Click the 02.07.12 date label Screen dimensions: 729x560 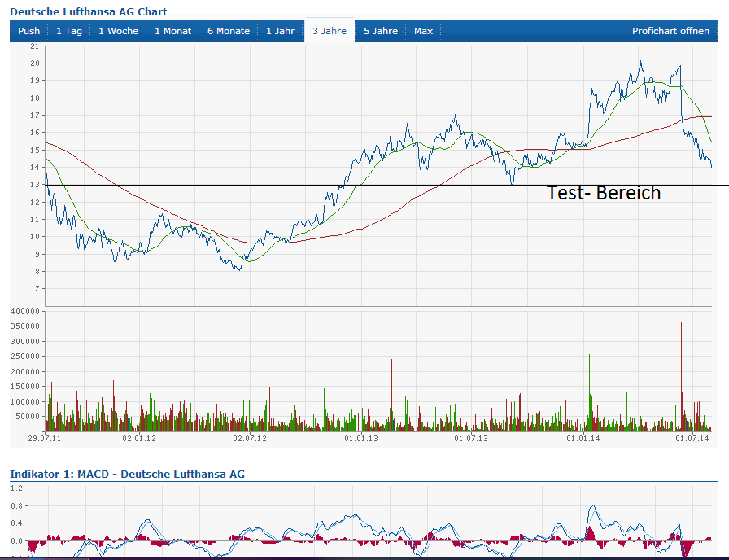coord(250,438)
